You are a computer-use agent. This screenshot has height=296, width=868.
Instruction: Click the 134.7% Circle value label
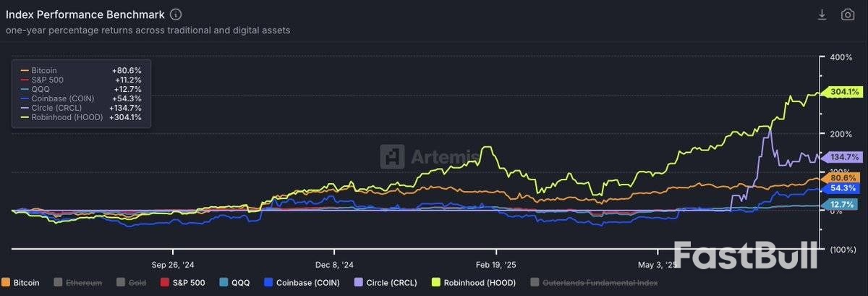[843, 157]
